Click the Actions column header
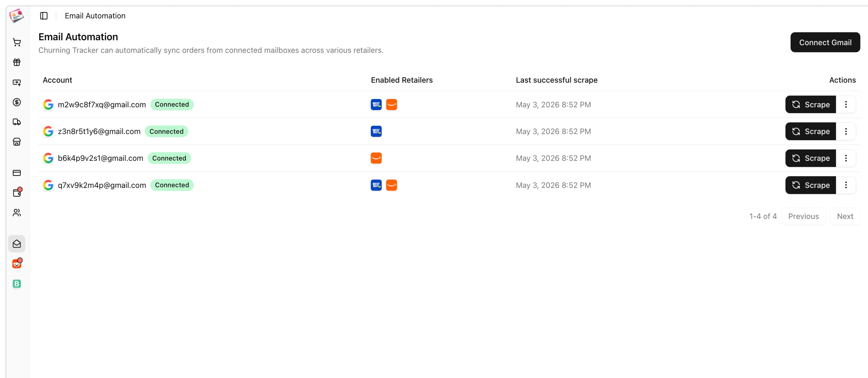 [843, 80]
